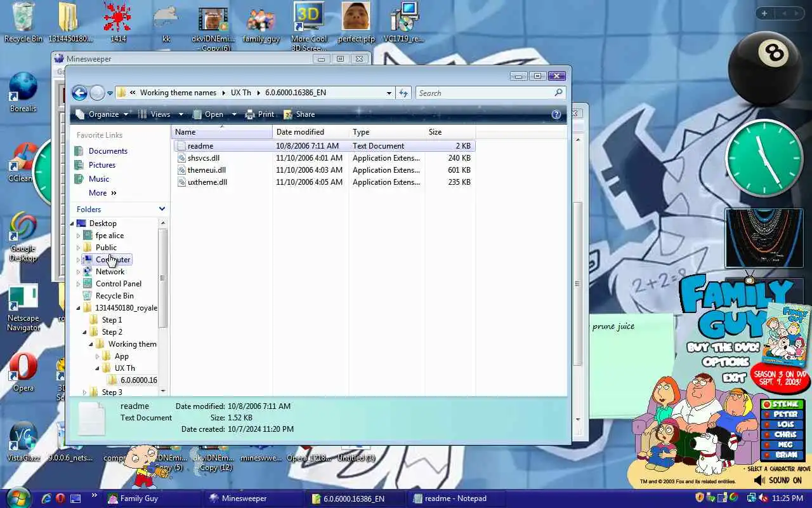This screenshot has width=812, height=508.
Task: Expand the Views dropdown arrow
Action: [x=181, y=114]
